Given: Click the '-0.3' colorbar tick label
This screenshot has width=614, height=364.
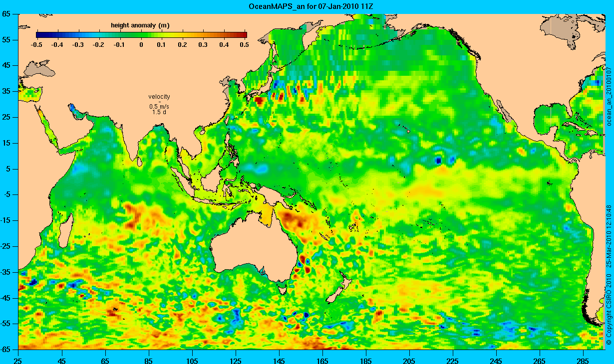Looking at the screenshot, I should (78, 45).
